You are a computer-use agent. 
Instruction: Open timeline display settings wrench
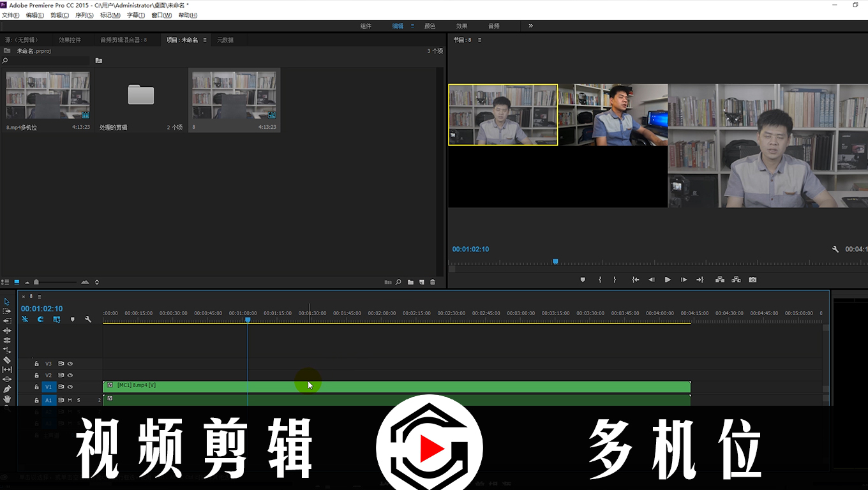click(x=88, y=319)
